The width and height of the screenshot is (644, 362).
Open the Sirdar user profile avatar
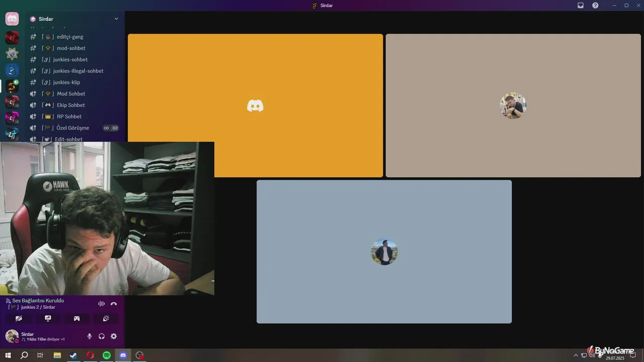(x=12, y=336)
